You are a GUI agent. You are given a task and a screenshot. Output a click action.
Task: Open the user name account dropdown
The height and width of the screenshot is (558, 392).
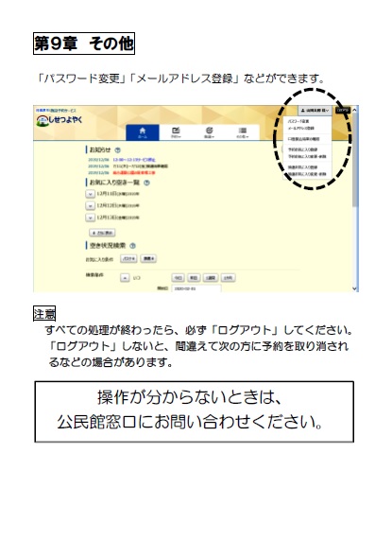pos(315,111)
